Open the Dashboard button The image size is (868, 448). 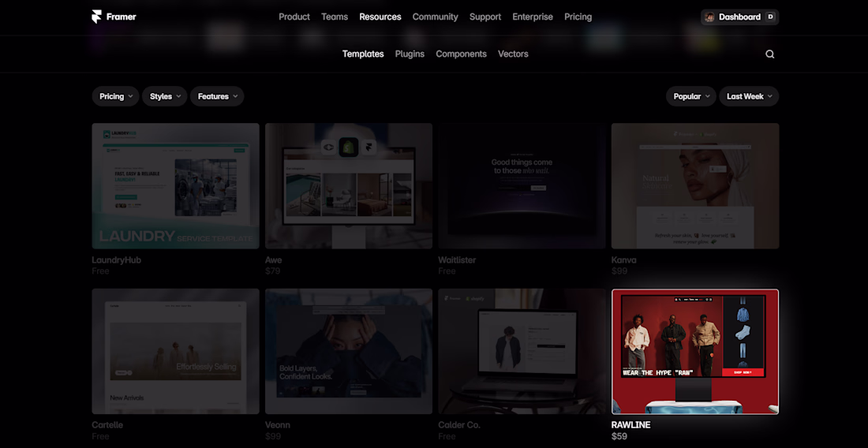[739, 17]
